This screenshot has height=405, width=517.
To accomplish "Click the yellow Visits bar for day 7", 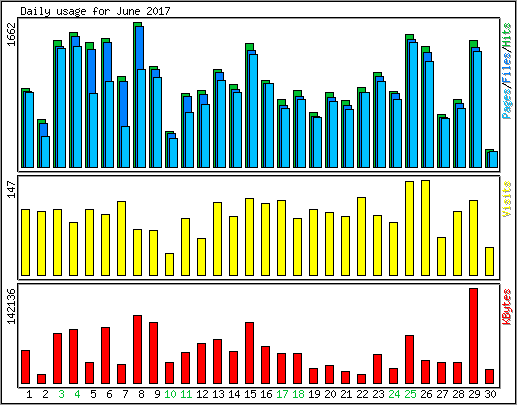I will 121,238.
